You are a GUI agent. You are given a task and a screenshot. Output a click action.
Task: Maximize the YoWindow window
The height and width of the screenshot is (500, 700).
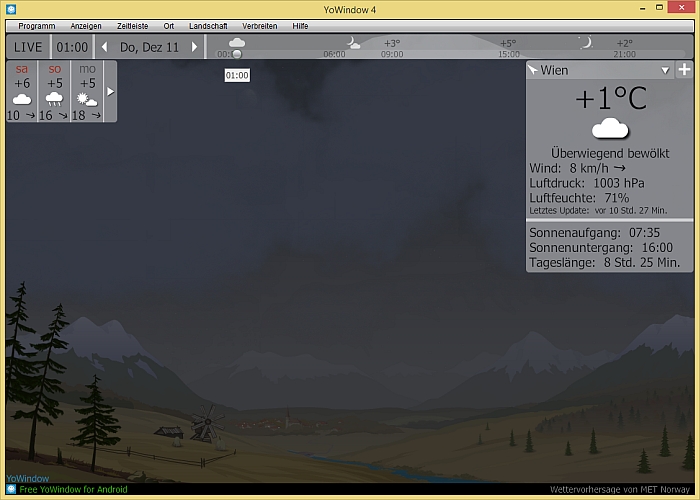tap(659, 7)
